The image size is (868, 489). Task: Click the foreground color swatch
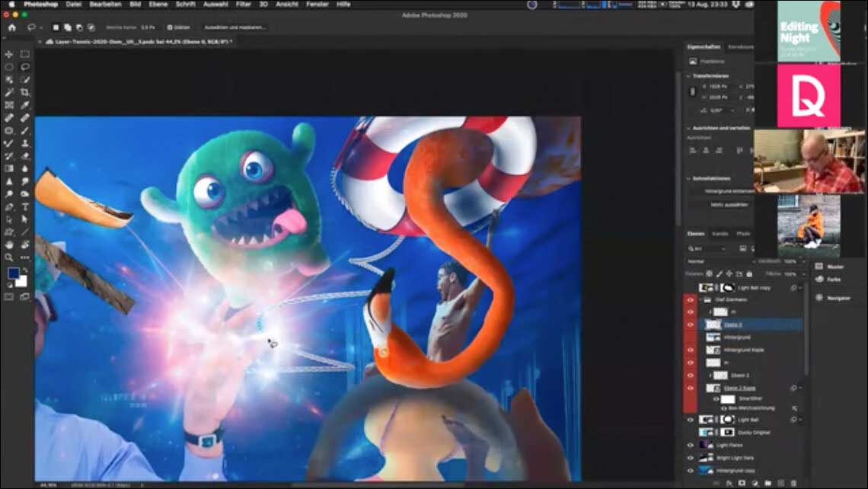pos(14,274)
